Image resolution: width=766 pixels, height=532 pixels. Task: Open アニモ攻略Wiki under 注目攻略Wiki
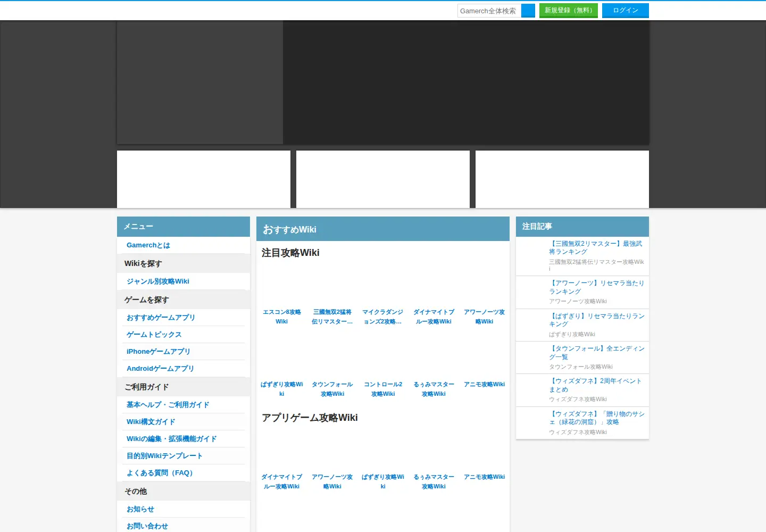(x=484, y=384)
